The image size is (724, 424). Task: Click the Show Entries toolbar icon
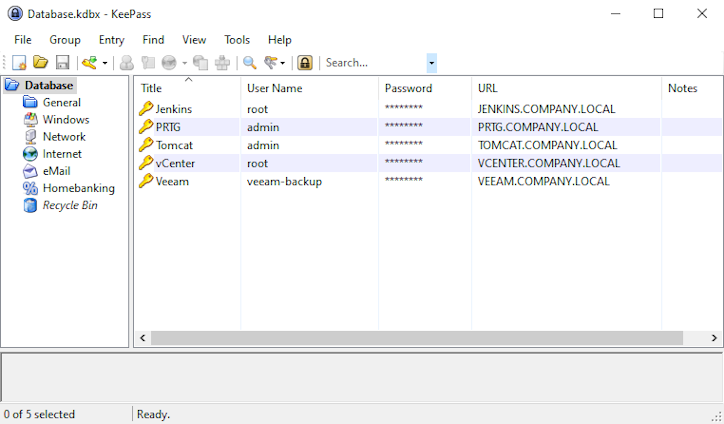[x=271, y=62]
